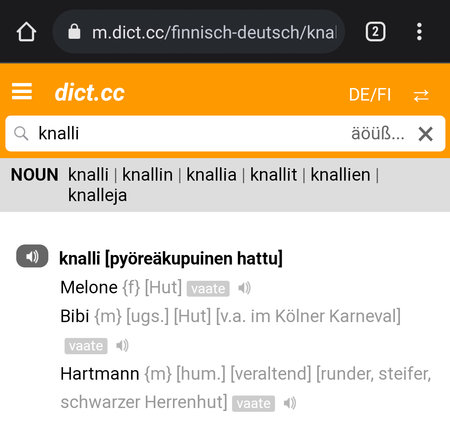Clear the search box with X

[x=425, y=134]
